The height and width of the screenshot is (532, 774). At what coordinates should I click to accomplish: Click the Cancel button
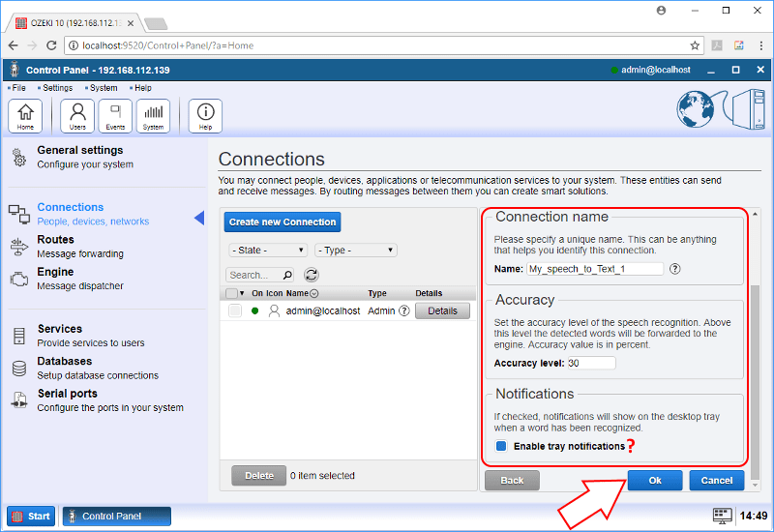(717, 480)
